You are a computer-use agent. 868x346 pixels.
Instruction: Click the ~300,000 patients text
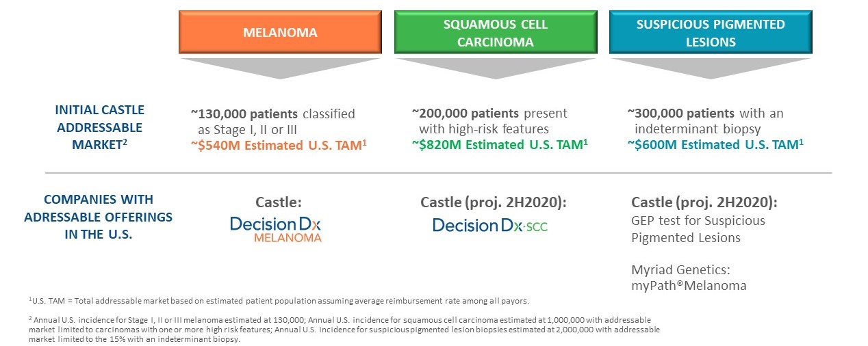(680, 113)
